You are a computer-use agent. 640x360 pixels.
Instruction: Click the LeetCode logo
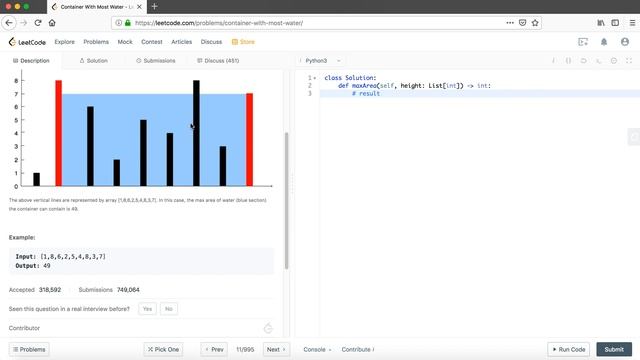(27, 42)
